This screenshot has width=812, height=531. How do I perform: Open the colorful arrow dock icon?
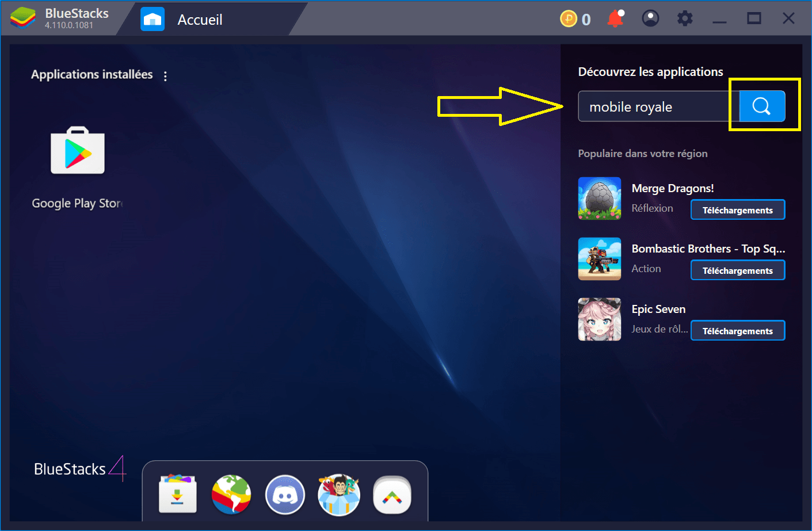click(x=392, y=495)
